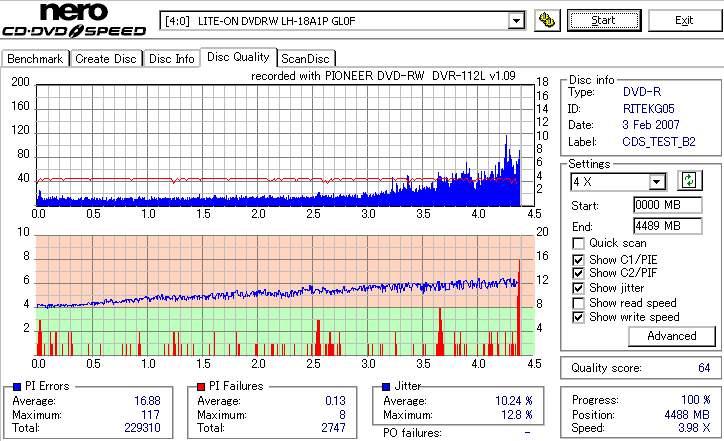Select the Disc Quality tab

tap(238, 57)
